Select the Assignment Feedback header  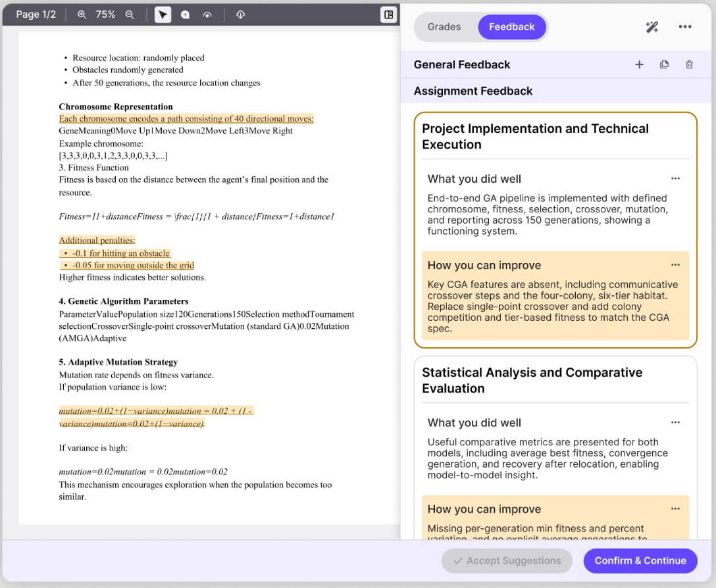point(473,91)
